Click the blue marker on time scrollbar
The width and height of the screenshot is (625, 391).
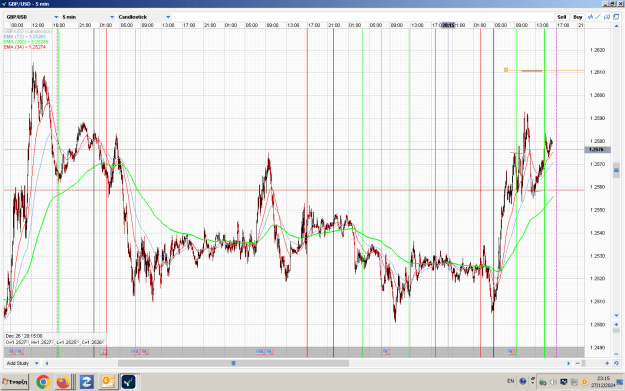coord(234,363)
